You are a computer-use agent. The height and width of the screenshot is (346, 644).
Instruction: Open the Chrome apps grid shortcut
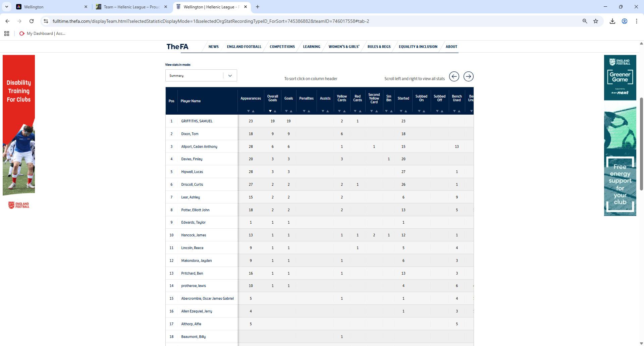(7, 34)
